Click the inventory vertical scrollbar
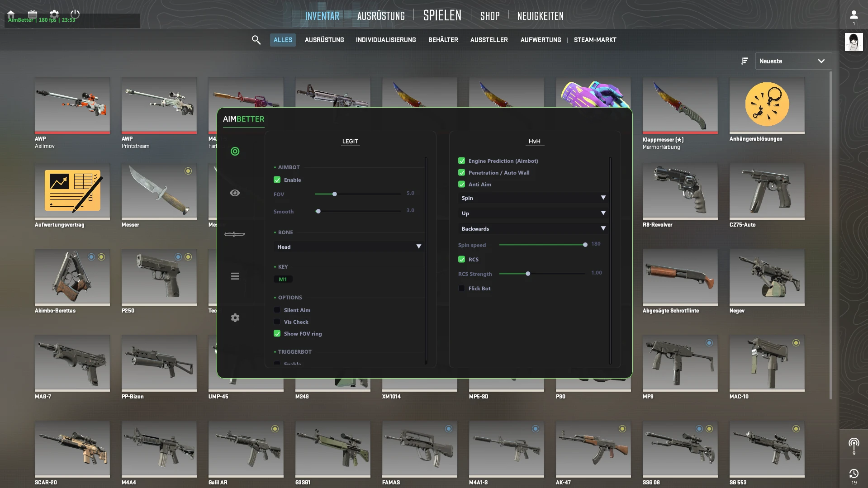This screenshot has width=868, height=488. click(x=830, y=235)
